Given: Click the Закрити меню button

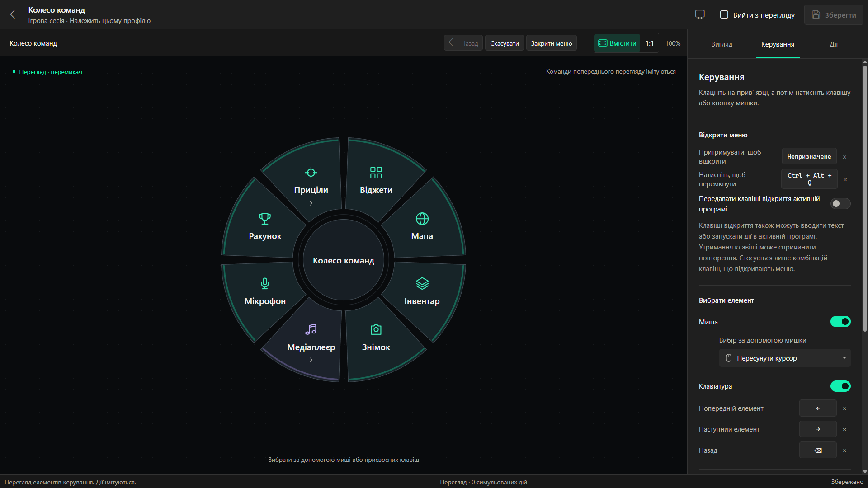Looking at the screenshot, I should point(551,43).
